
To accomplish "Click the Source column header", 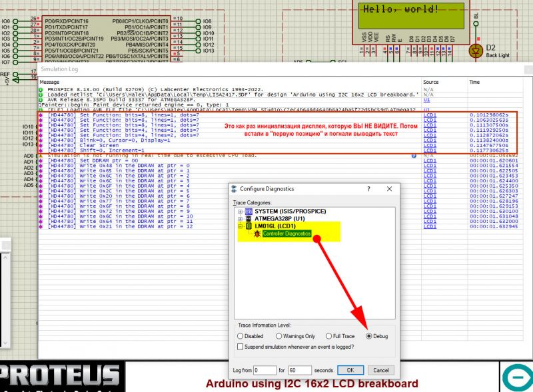I will tap(430, 83).
